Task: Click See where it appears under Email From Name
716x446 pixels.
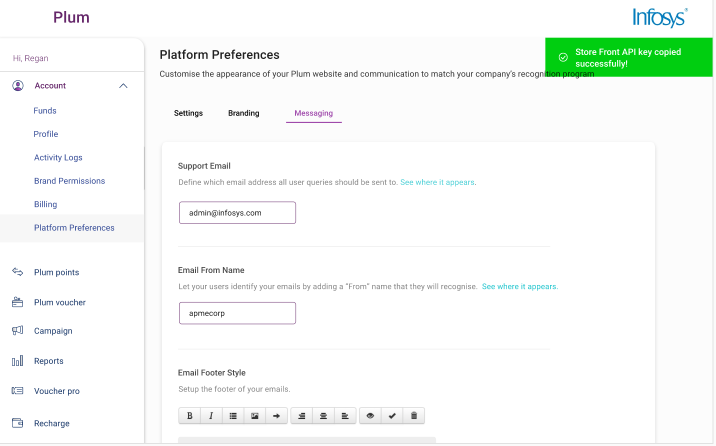Action: (519, 287)
